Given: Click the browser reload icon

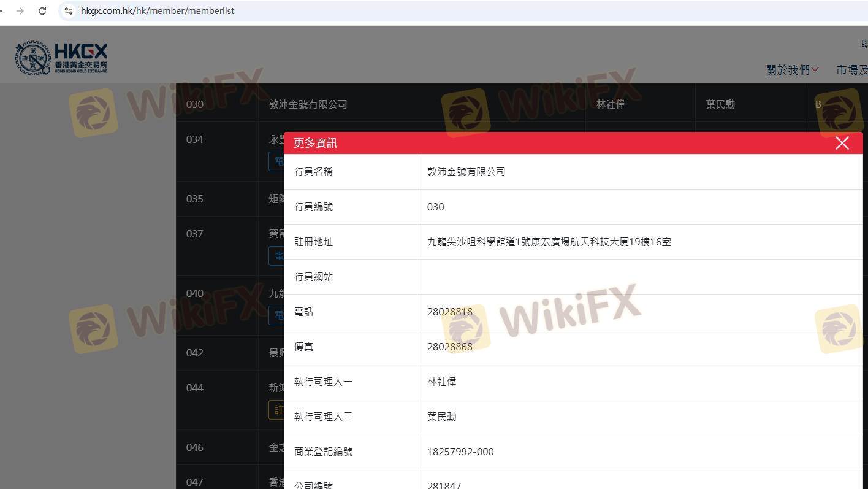Looking at the screenshot, I should [42, 11].
